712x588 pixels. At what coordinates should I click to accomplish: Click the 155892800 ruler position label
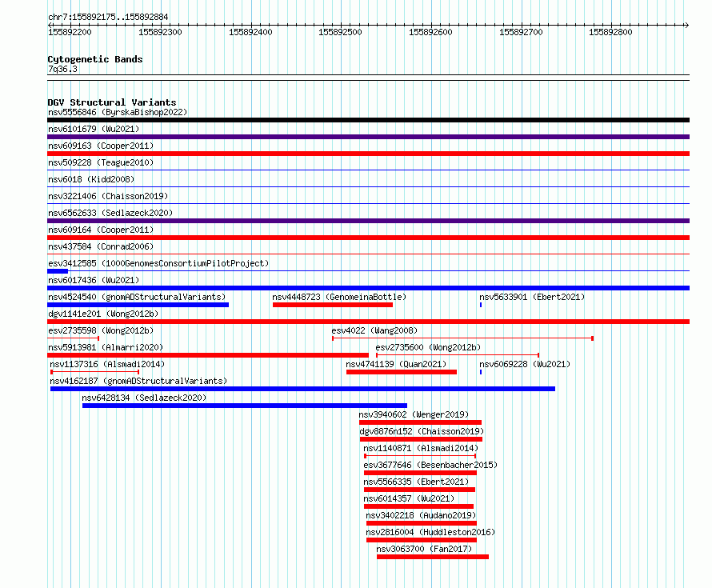click(610, 32)
